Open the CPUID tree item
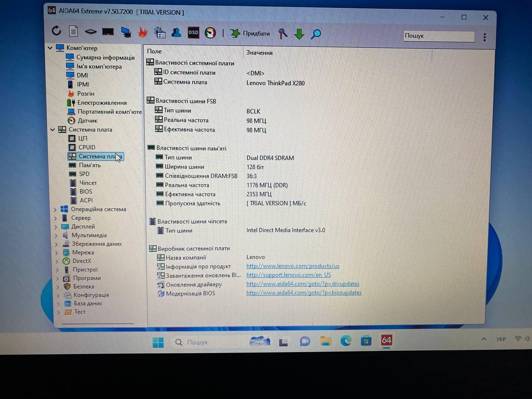532x399 pixels. point(87,147)
